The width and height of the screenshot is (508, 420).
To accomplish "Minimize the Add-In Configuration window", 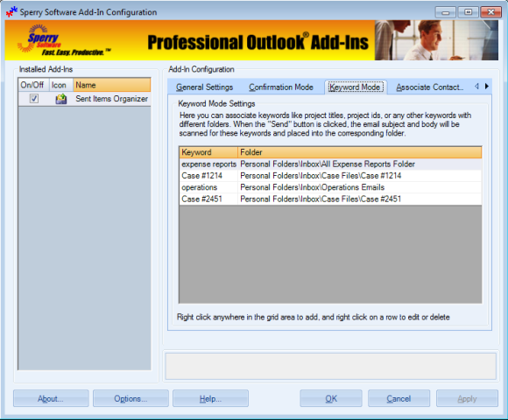I will [x=446, y=12].
